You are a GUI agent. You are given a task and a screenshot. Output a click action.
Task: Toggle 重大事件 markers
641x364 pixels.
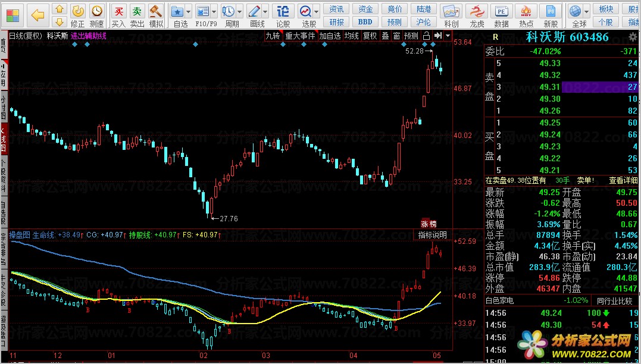(x=300, y=36)
